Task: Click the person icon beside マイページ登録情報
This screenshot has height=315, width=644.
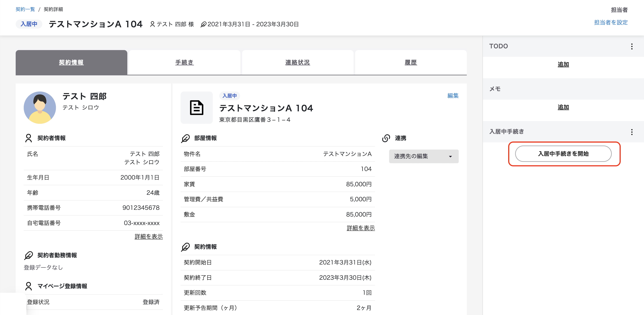Action: pos(28,286)
